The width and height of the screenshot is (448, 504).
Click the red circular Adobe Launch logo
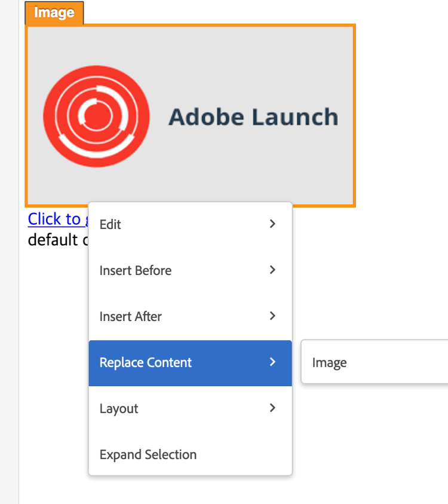tap(96, 116)
